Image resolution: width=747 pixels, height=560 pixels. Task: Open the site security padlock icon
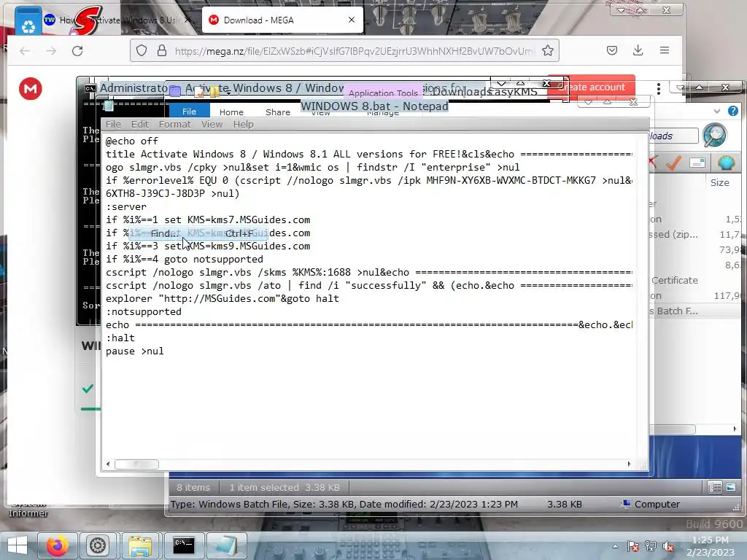[162, 50]
